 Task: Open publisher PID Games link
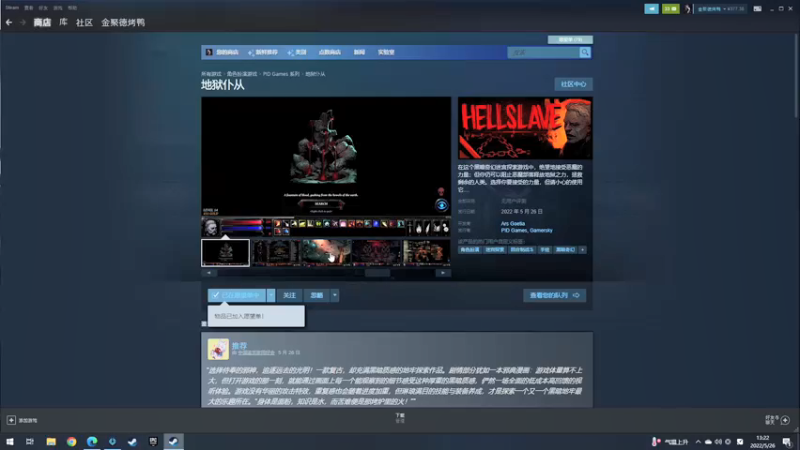[x=514, y=231]
